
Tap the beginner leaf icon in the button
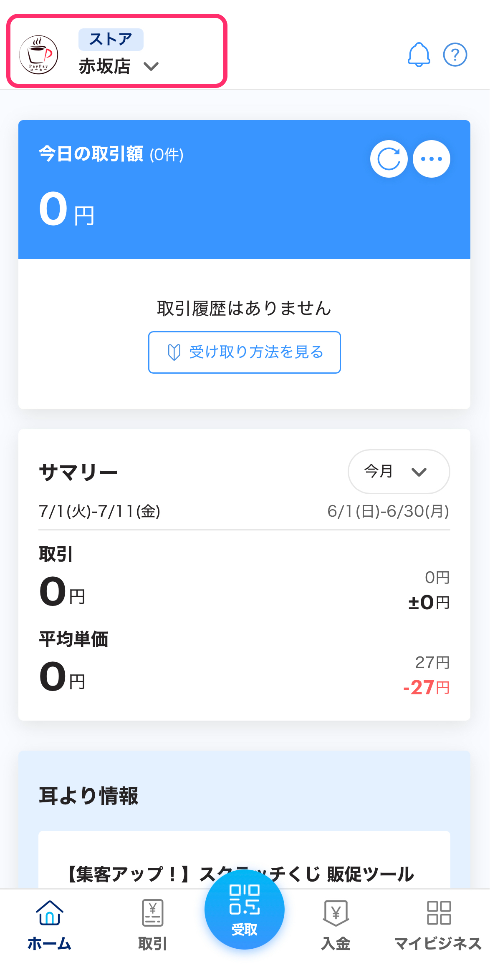pyautogui.click(x=174, y=352)
